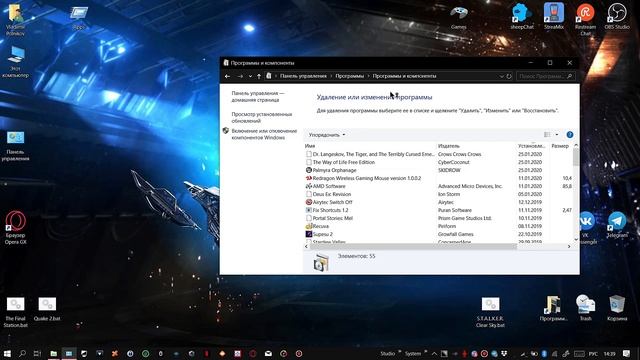Viewport: 640px width, 360px height.
Task: Select Supesu 2 program row
Action: click(x=438, y=234)
